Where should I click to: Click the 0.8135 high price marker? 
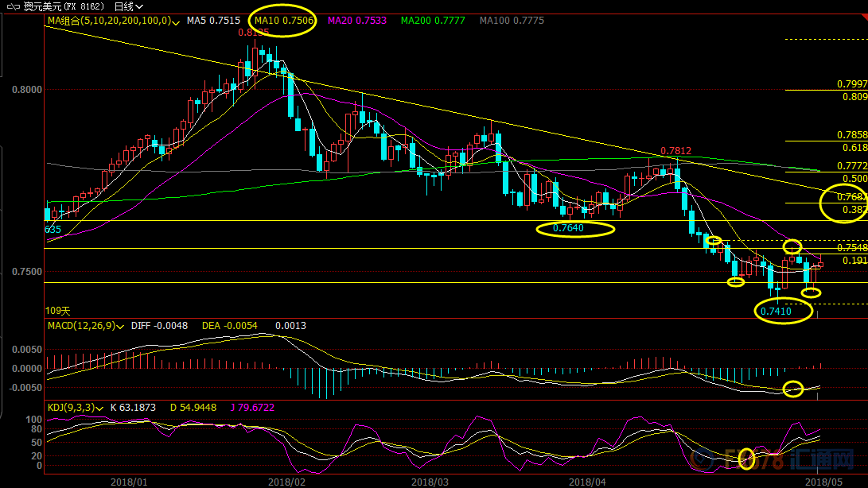[x=253, y=33]
